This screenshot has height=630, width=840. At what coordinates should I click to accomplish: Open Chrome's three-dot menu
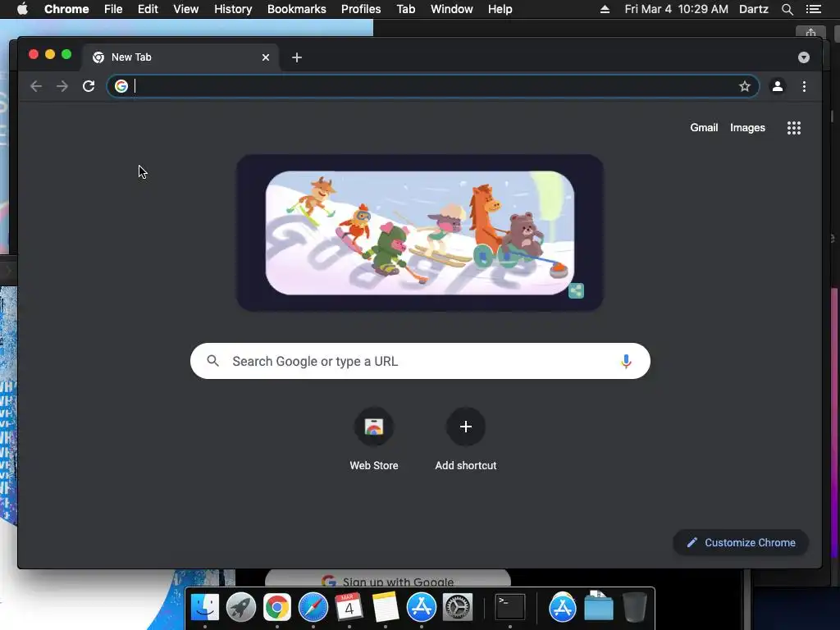804,86
